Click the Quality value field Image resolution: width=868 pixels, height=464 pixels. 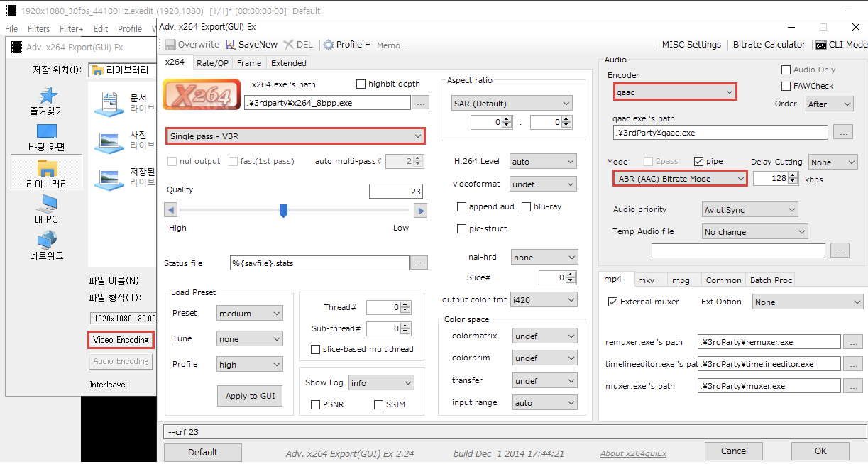pos(396,192)
